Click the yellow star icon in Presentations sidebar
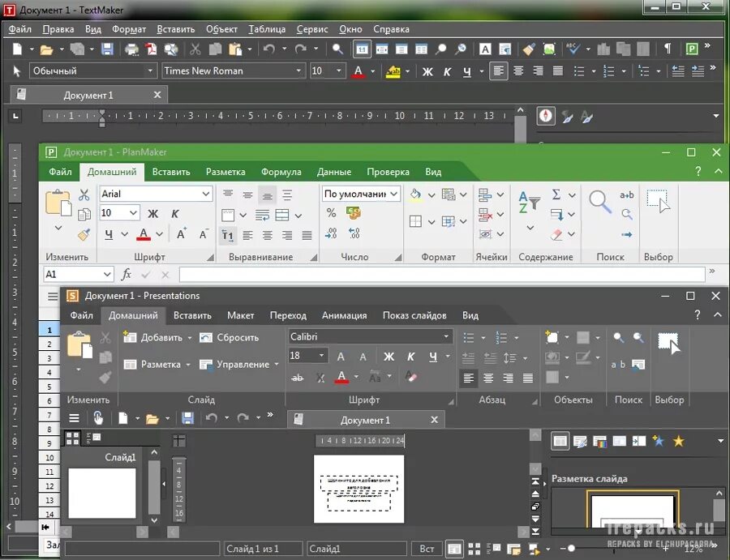Image resolution: width=730 pixels, height=560 pixels. 679,441
